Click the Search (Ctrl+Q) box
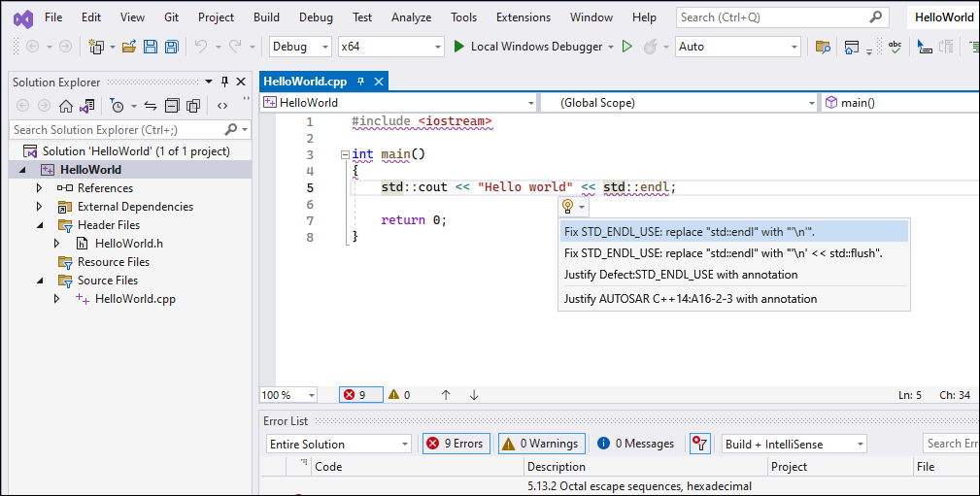The image size is (980, 496). point(783,17)
